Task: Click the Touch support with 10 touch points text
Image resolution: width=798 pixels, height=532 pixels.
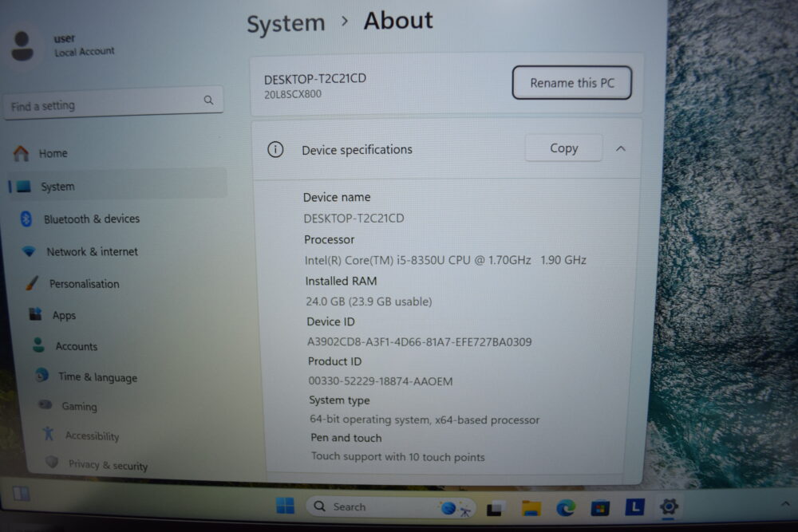Action: point(397,457)
